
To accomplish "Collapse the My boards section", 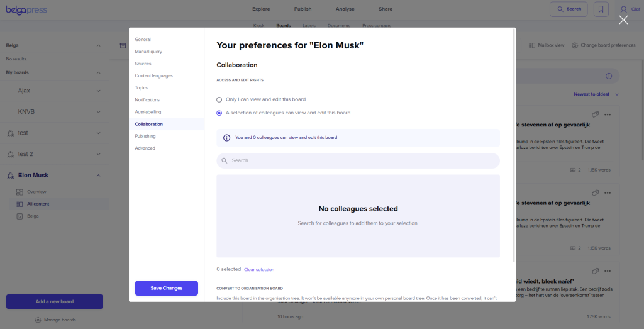I will pyautogui.click(x=99, y=73).
